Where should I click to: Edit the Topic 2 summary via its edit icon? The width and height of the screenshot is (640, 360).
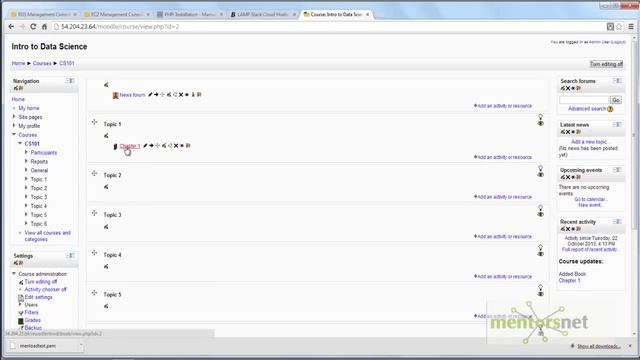pyautogui.click(x=106, y=187)
